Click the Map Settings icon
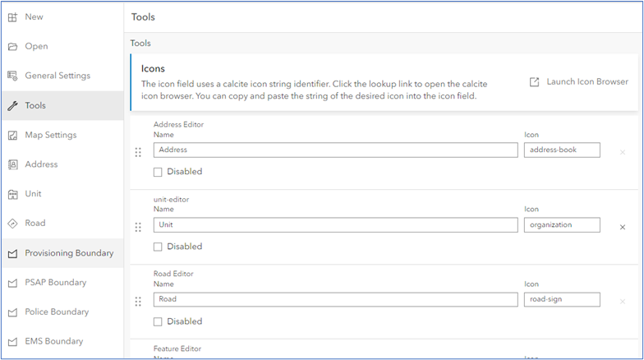This screenshot has width=644, height=360. coord(13,135)
